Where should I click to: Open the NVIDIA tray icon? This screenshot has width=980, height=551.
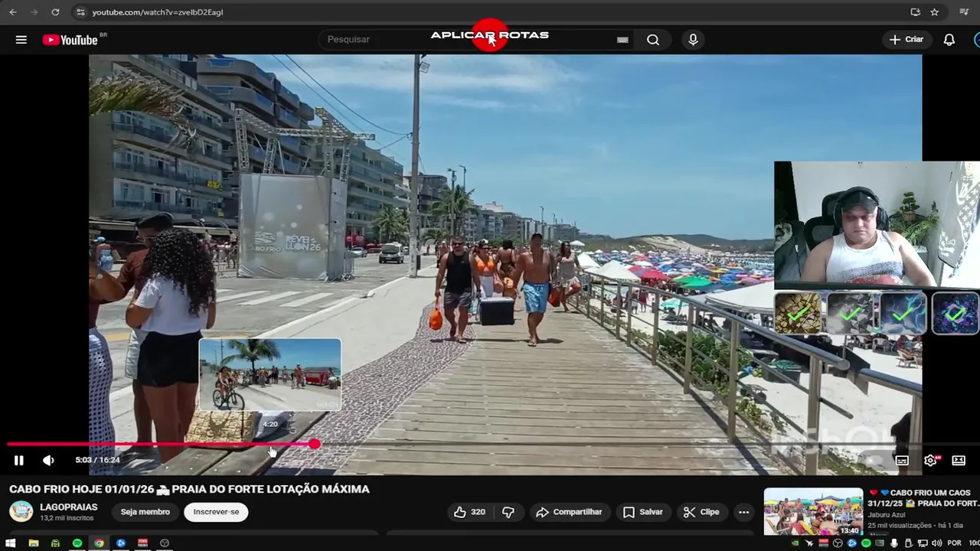[795, 543]
